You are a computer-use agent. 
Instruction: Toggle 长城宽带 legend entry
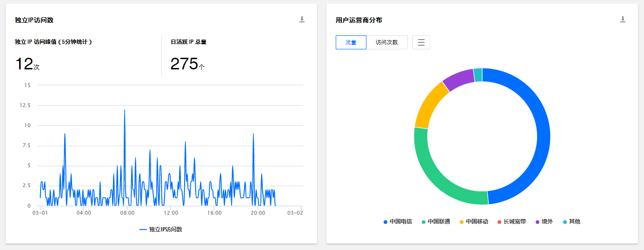pos(511,222)
